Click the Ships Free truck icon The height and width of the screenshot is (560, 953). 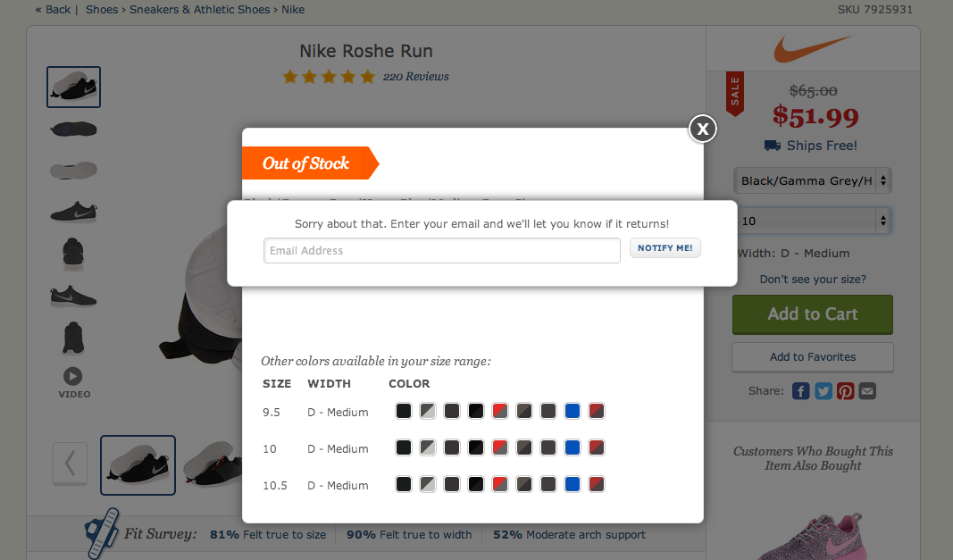point(773,146)
